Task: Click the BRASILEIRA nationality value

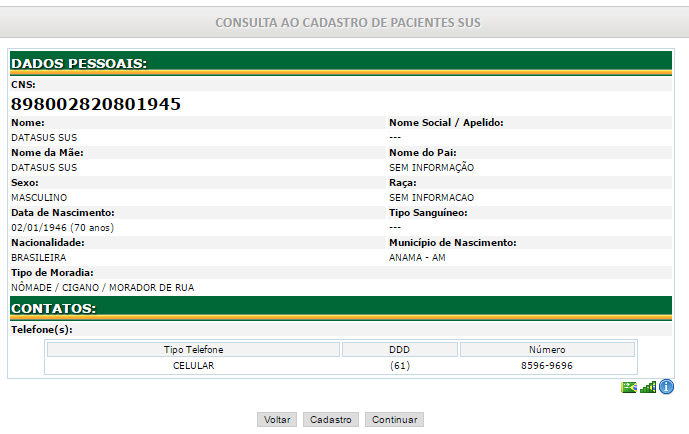Action: [39, 257]
